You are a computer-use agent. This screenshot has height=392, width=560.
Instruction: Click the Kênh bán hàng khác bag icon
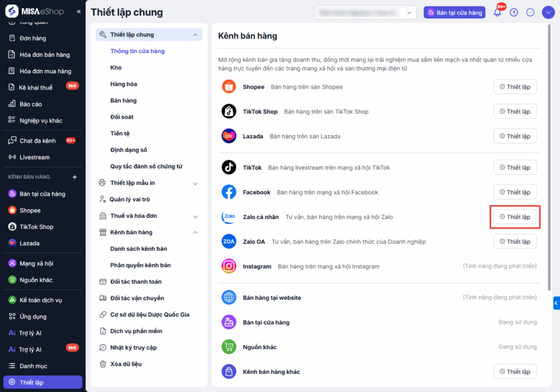229,372
